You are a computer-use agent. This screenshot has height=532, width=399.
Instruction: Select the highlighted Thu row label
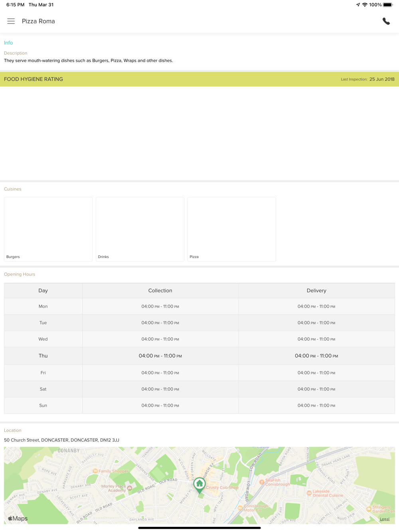pos(43,356)
